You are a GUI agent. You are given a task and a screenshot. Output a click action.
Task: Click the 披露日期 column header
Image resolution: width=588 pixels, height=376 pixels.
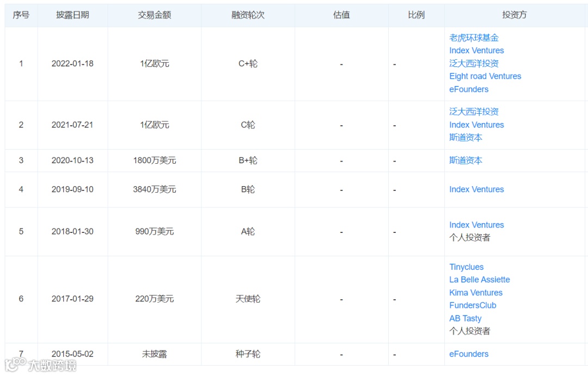point(72,15)
